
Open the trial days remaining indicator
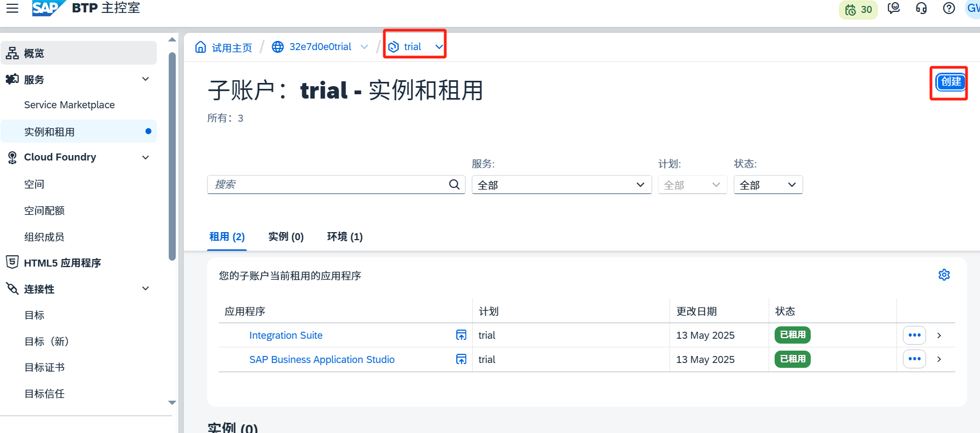click(858, 10)
